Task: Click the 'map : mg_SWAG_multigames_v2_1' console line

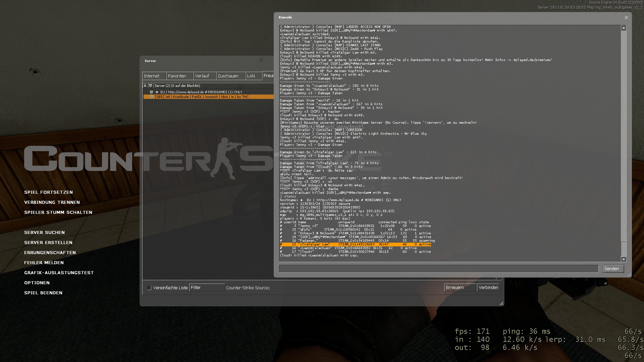Action: 331,215
